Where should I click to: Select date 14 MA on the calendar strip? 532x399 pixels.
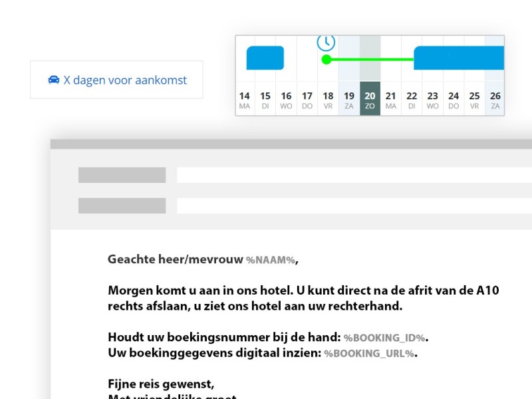245,98
